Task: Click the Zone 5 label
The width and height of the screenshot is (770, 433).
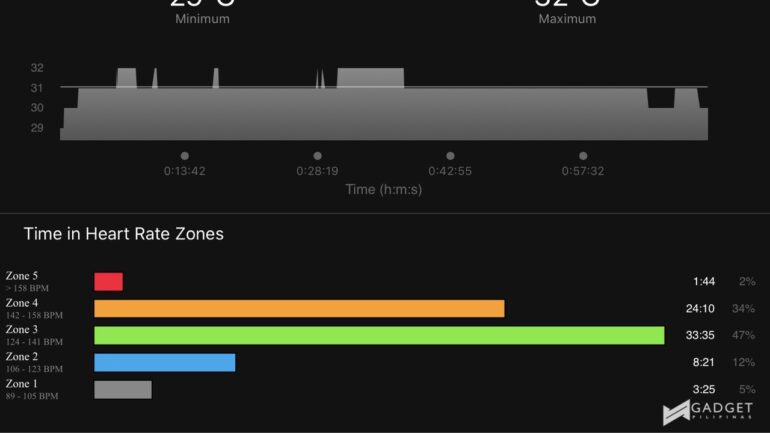Action: [x=27, y=281]
